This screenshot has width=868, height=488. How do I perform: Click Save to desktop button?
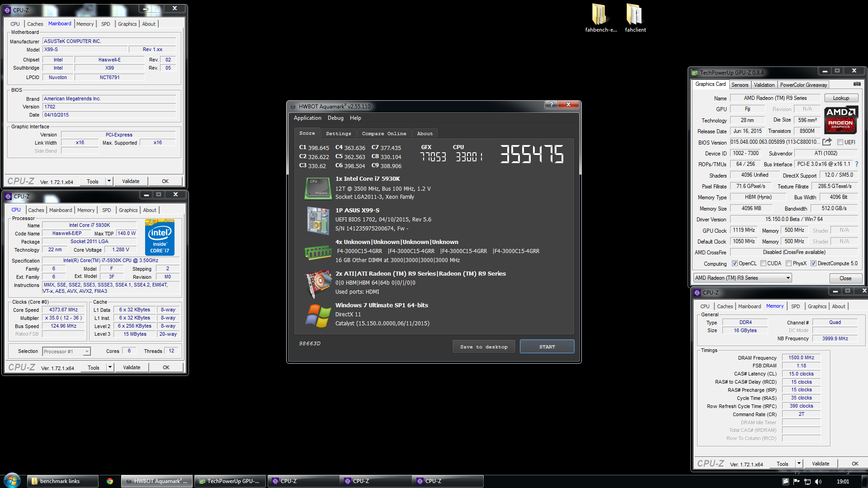484,347
